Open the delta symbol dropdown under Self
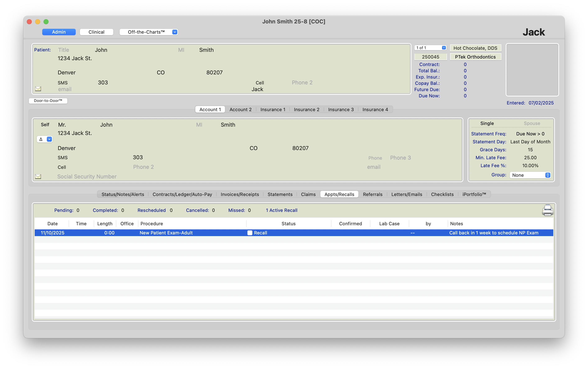588x369 pixels. (45, 139)
